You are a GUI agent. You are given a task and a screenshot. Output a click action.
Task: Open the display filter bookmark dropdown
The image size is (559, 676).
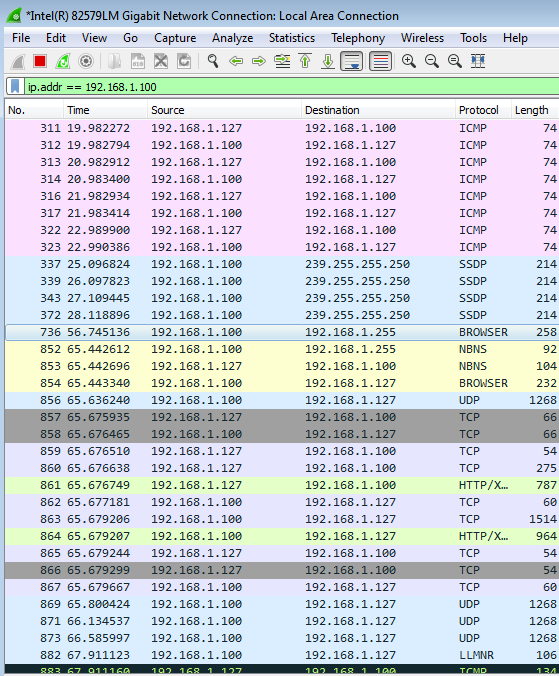tap(15, 87)
